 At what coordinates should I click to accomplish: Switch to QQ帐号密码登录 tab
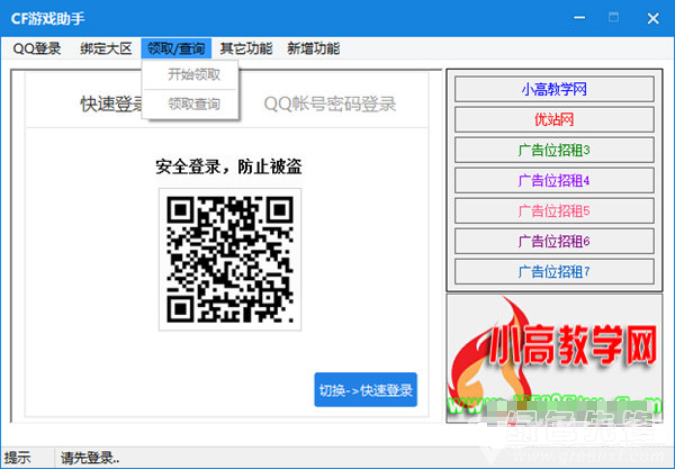coord(330,104)
